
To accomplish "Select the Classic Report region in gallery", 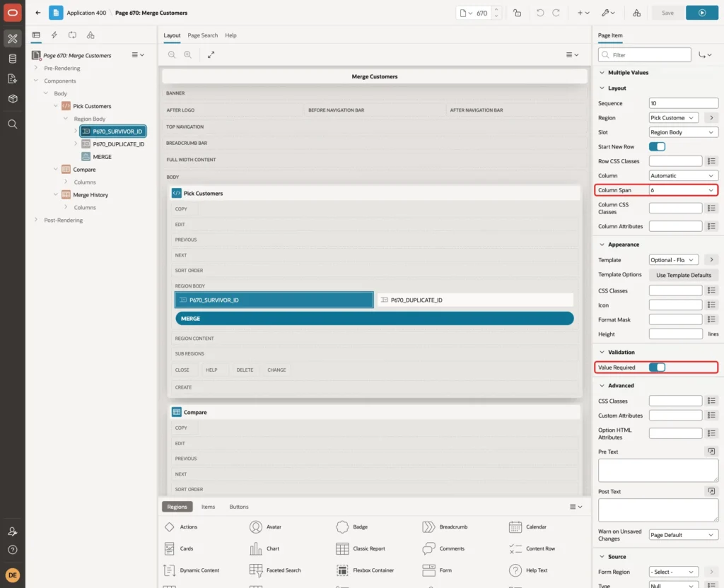I will point(361,548).
